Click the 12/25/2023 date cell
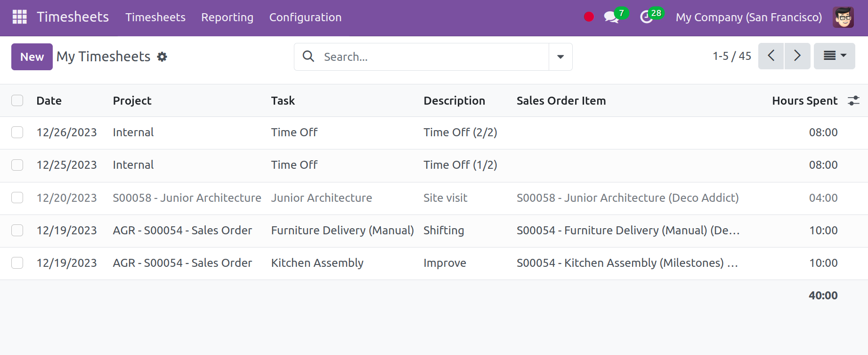The image size is (868, 355). click(x=67, y=165)
